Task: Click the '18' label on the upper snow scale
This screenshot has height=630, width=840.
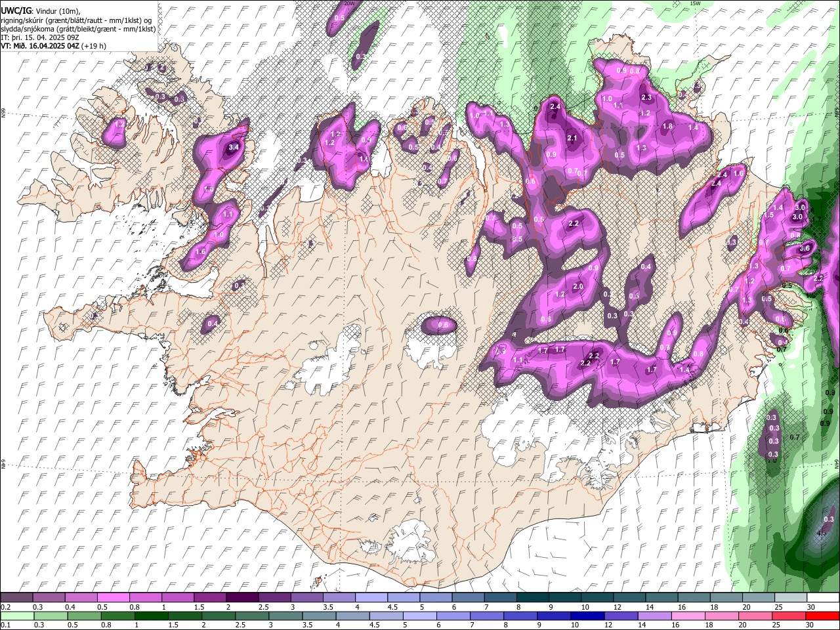Action: pyautogui.click(x=714, y=607)
